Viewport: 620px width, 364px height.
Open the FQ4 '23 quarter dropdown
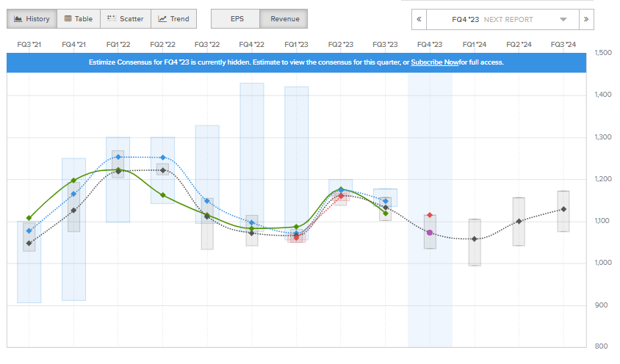(x=502, y=19)
